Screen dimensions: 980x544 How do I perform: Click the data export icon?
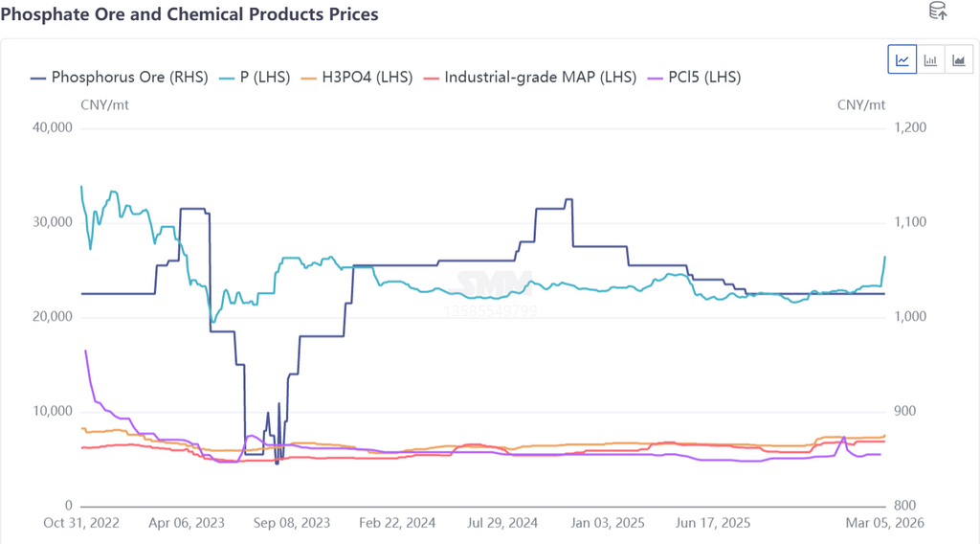coord(938,11)
